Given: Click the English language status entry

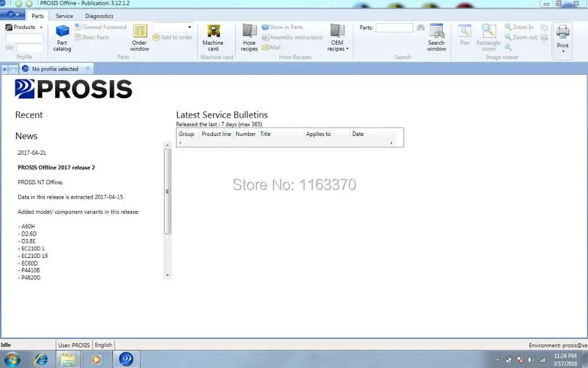Looking at the screenshot, I should tap(103, 345).
